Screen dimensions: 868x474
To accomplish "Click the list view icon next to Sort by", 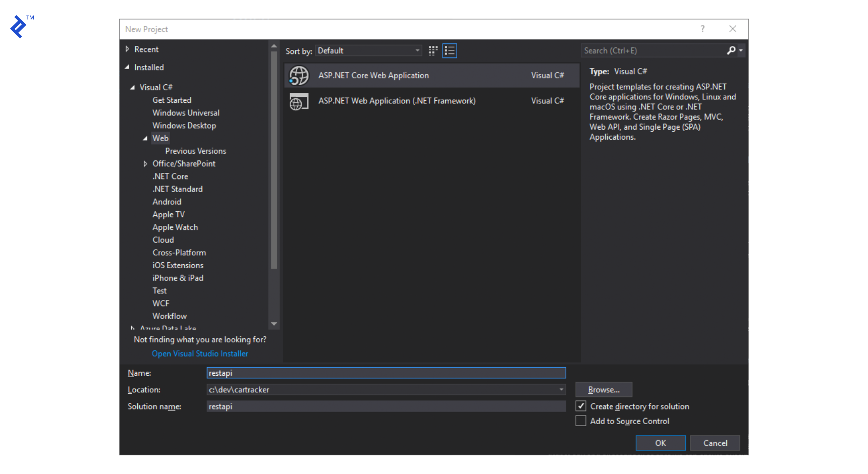I will 449,50.
